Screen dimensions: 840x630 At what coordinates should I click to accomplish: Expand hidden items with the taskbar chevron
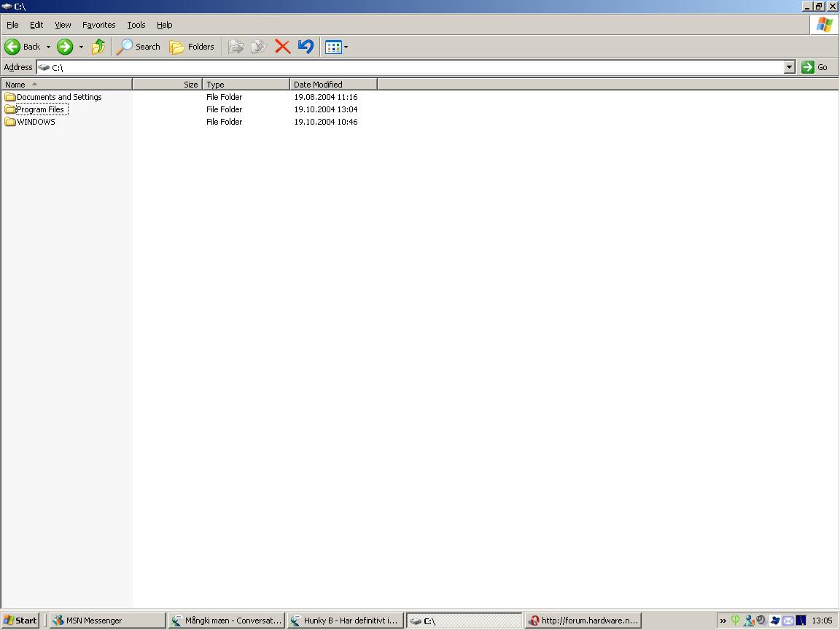723,621
